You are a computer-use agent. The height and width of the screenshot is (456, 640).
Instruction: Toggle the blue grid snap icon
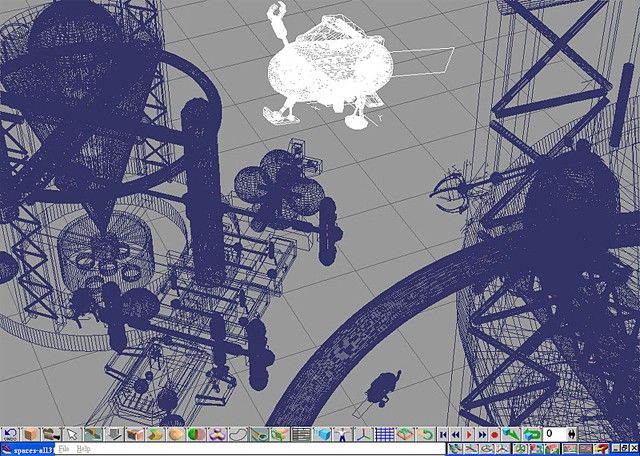384,435
